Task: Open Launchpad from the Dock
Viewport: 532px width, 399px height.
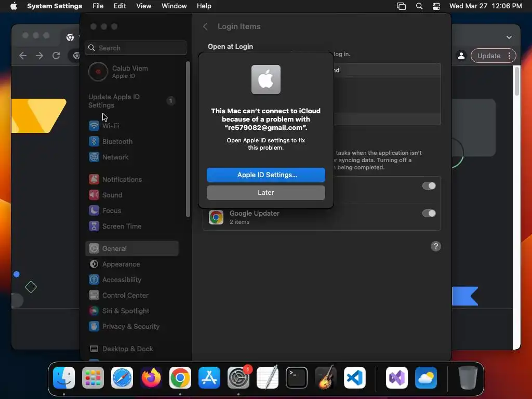Action: pyautogui.click(x=93, y=378)
